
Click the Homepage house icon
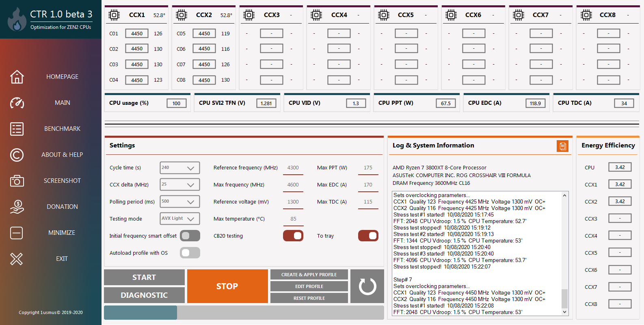[x=17, y=77]
